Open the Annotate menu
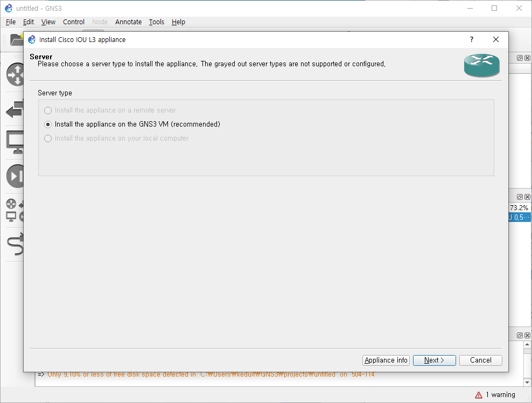The image size is (532, 403). pos(128,22)
